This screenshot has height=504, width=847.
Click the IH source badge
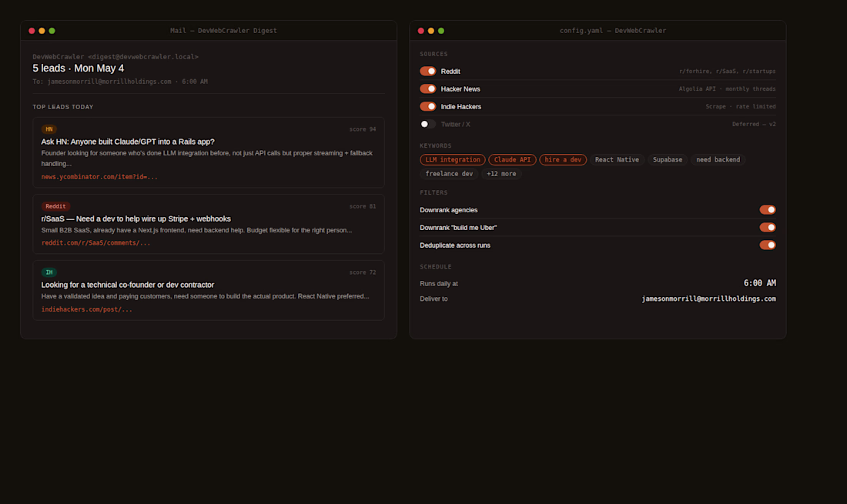tap(49, 272)
